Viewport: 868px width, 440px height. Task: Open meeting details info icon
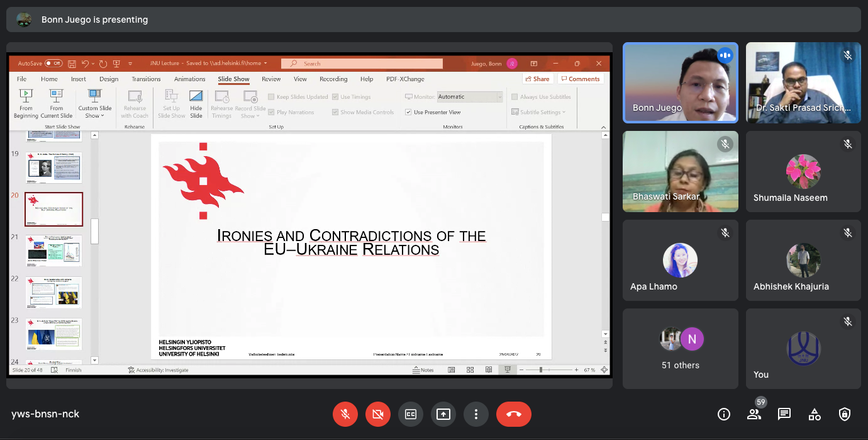click(x=724, y=414)
